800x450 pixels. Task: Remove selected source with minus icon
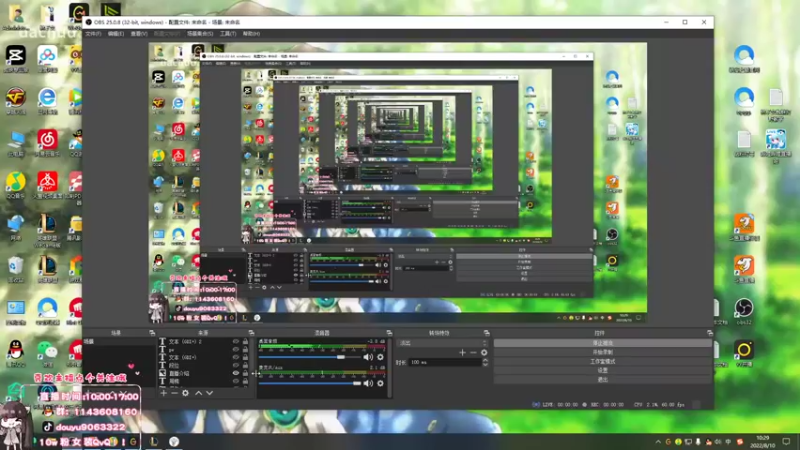coord(174,393)
